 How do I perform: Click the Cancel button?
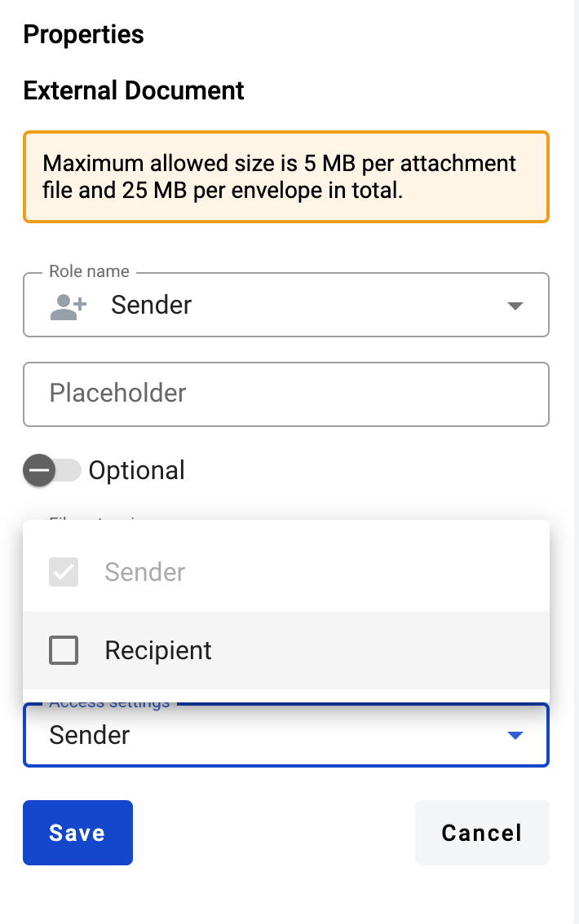481,832
